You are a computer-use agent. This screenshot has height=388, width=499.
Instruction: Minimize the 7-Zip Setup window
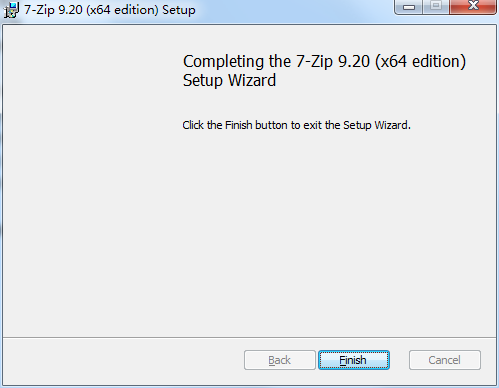coord(409,7)
